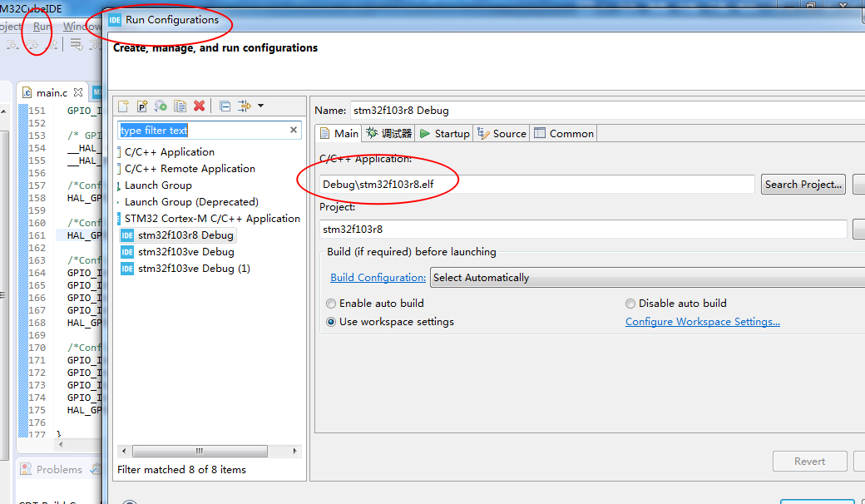The height and width of the screenshot is (504, 865).
Task: Switch to the Startup tab
Action: tap(444, 133)
